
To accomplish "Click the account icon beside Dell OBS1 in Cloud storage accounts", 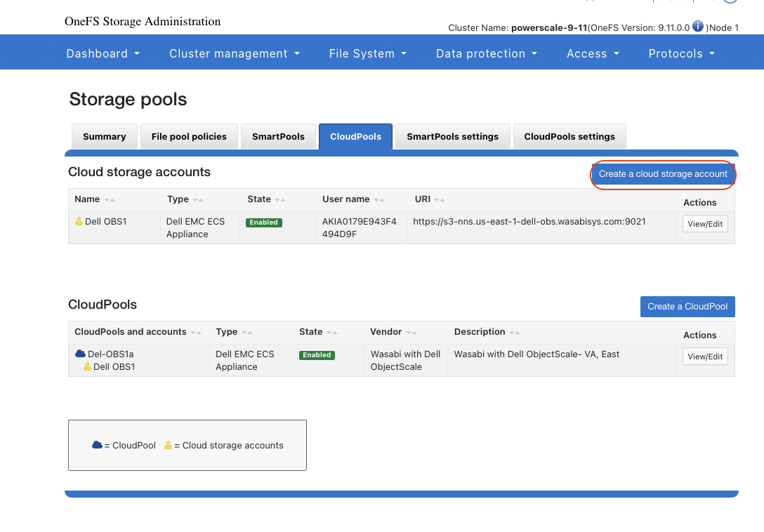I will tap(79, 221).
